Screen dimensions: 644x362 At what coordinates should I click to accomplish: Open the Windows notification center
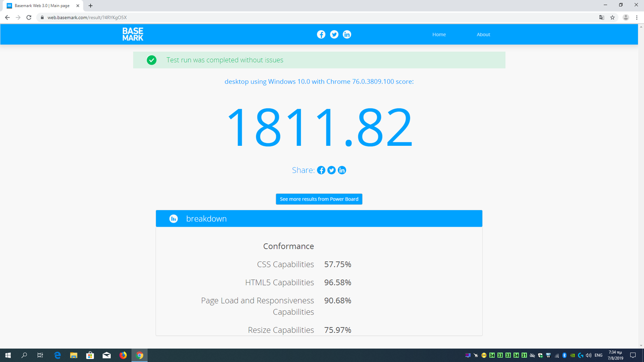pyautogui.click(x=633, y=355)
